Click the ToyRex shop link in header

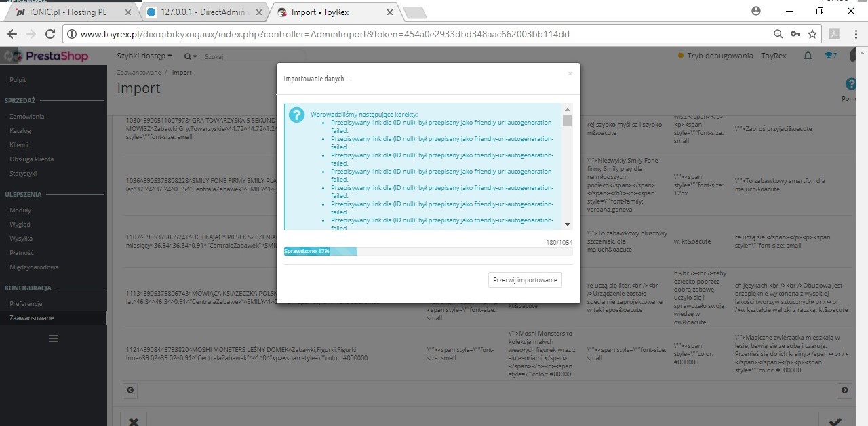(774, 56)
